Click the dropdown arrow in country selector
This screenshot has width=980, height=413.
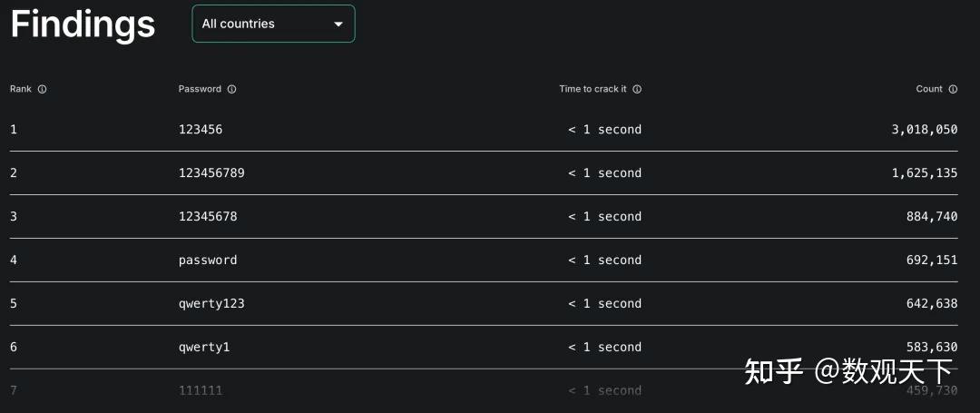(338, 25)
